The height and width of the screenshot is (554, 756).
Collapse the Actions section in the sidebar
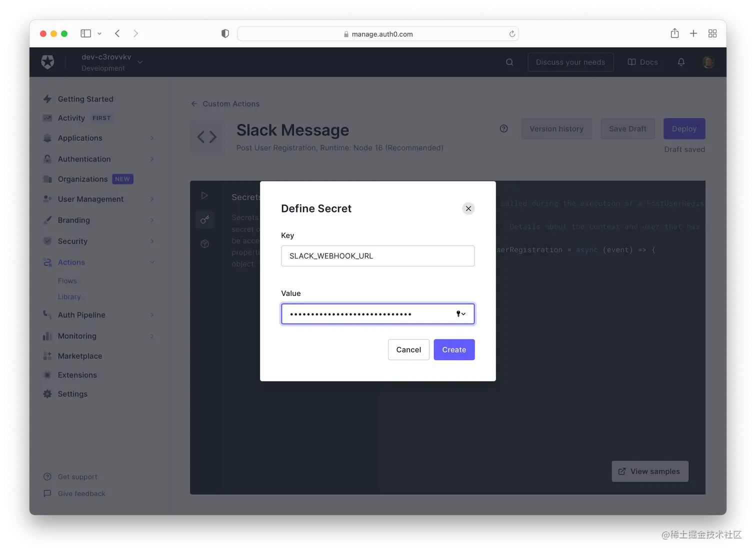coord(152,262)
